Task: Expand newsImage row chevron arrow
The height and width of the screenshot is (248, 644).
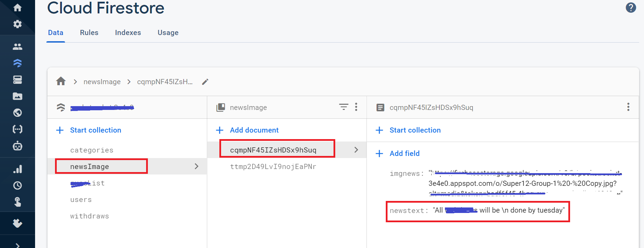Action: tap(197, 166)
